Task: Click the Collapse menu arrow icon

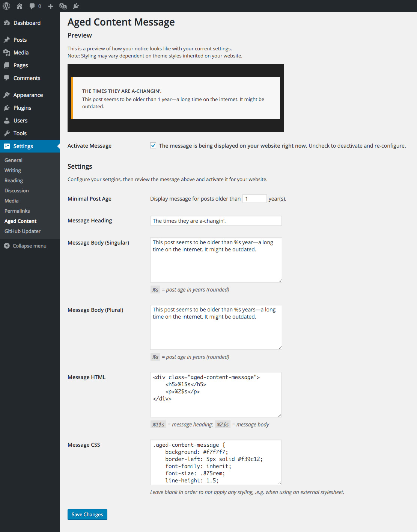Action: click(x=7, y=246)
